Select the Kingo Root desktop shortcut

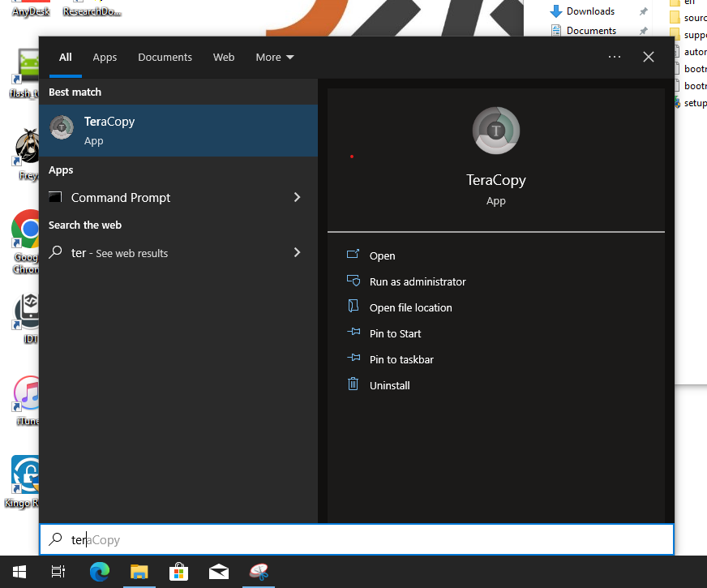pos(23,481)
